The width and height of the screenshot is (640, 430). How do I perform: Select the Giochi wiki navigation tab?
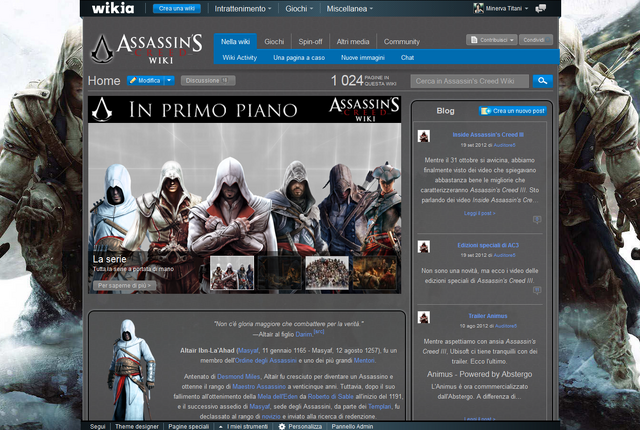coord(274,42)
